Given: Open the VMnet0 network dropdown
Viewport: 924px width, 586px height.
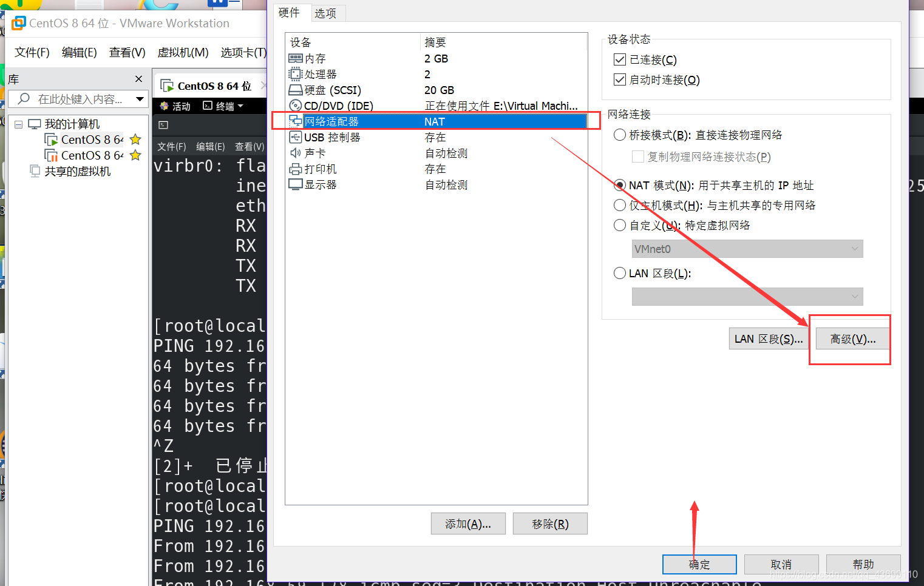Looking at the screenshot, I should coord(747,249).
